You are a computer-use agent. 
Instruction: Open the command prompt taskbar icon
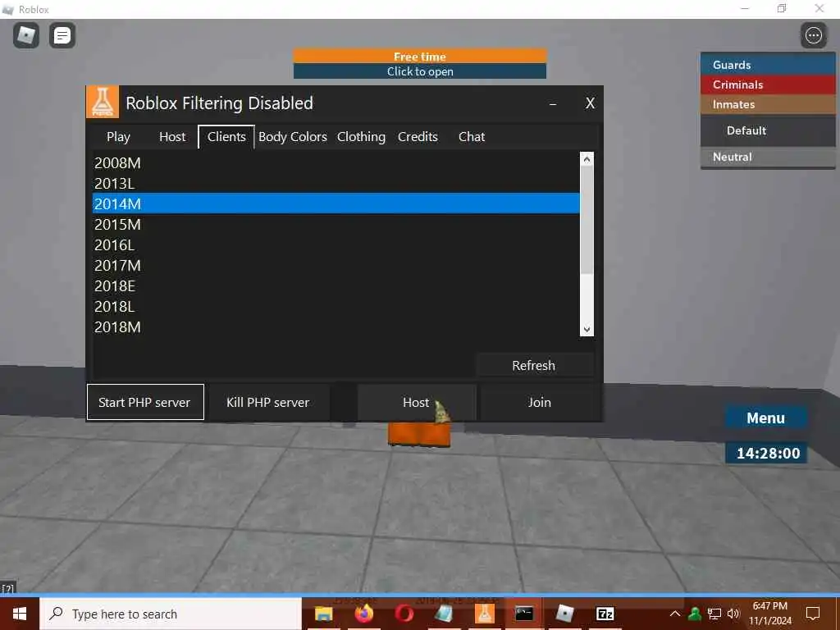(x=524, y=614)
